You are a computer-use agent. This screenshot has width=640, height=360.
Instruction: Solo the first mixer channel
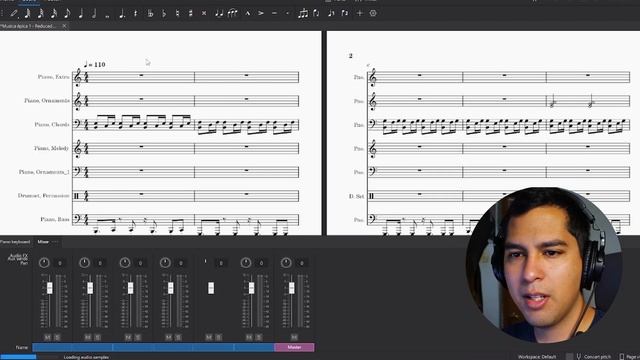coord(57,337)
